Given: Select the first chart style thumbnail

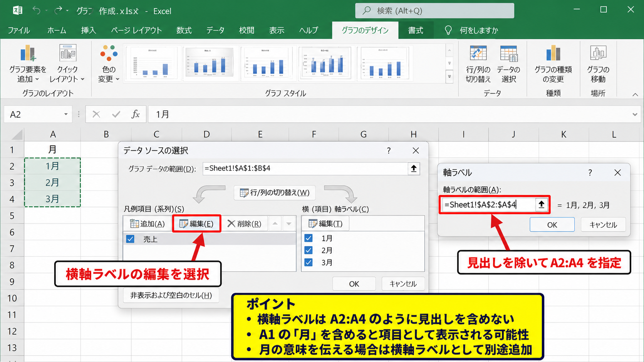Looking at the screenshot, I should pos(152,63).
